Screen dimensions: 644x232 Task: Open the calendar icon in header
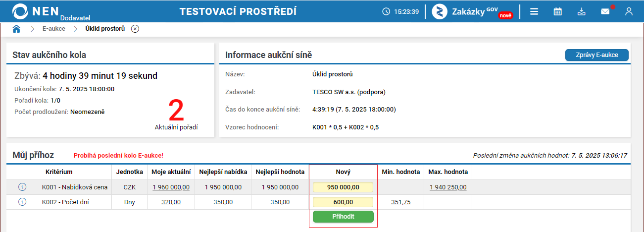(x=558, y=11)
